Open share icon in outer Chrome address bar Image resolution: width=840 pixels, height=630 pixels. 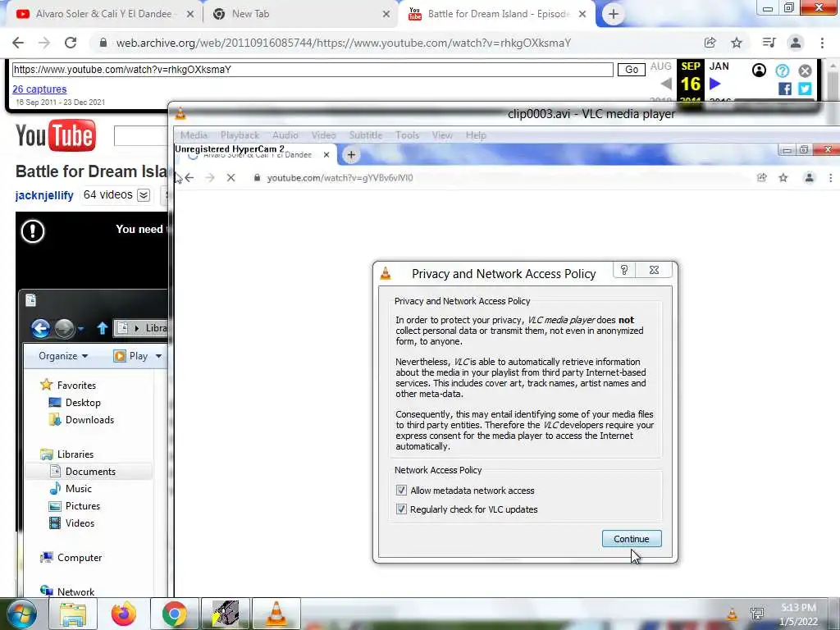tap(710, 43)
